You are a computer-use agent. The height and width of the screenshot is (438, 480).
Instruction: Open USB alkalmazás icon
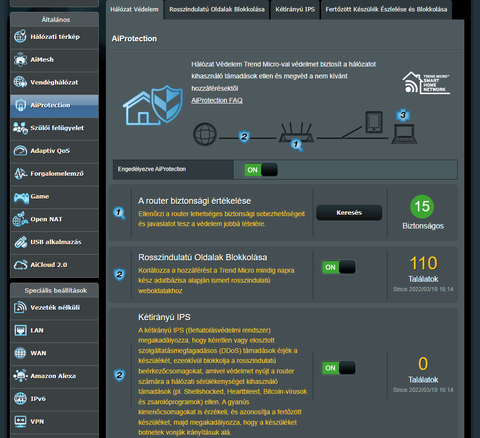[x=20, y=242]
